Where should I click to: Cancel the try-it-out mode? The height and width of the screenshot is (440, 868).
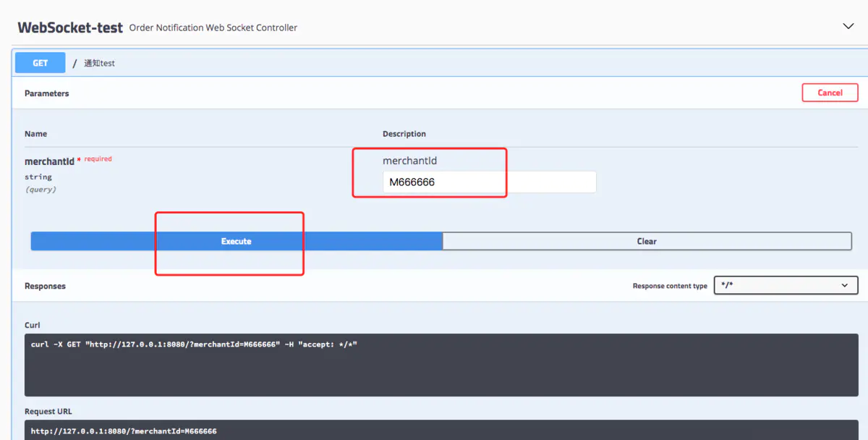click(830, 93)
